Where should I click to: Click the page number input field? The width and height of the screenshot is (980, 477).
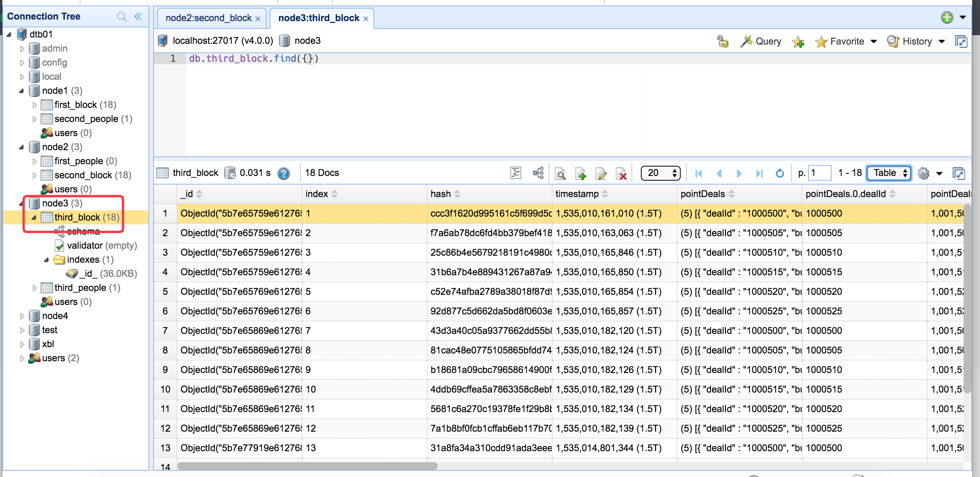click(x=819, y=173)
